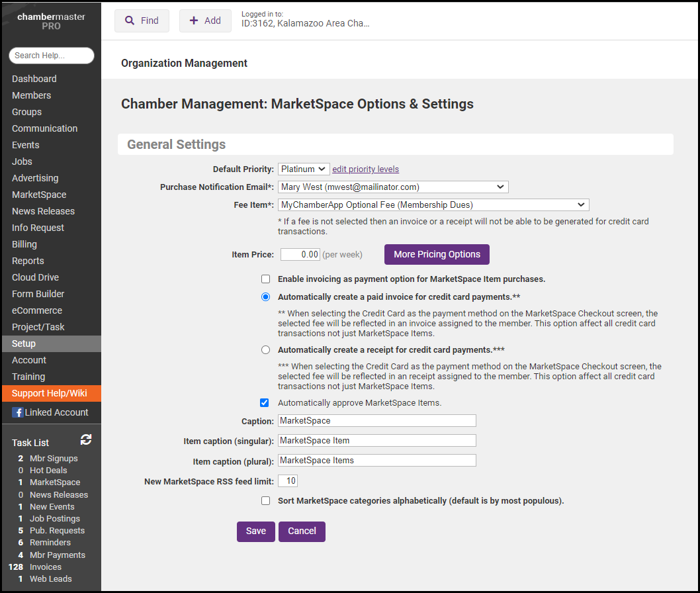Uncheck Automatically approve MarketSpace Items
Image resolution: width=700 pixels, height=593 pixels.
coord(265,402)
